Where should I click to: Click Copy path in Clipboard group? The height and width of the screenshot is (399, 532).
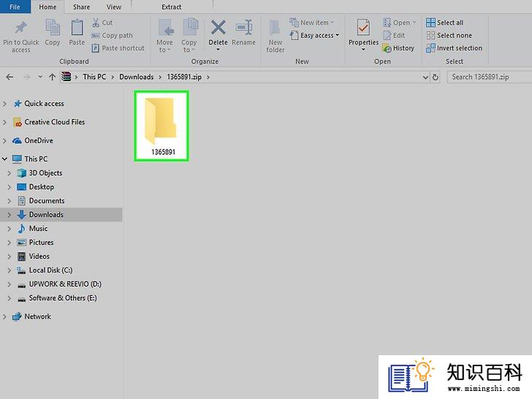113,35
